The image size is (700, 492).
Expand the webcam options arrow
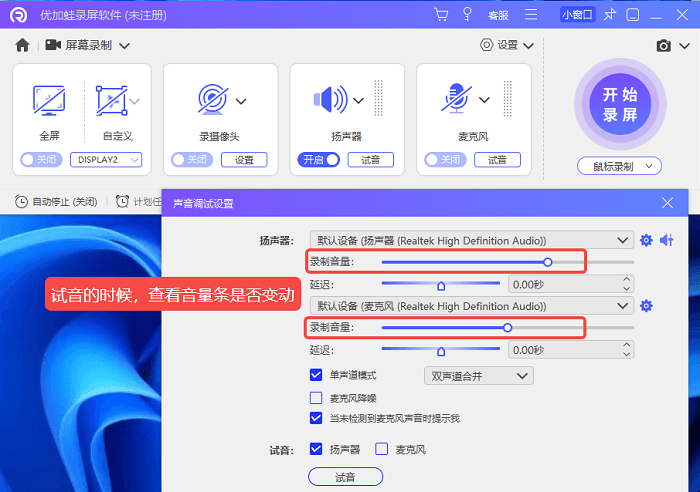[x=241, y=101]
